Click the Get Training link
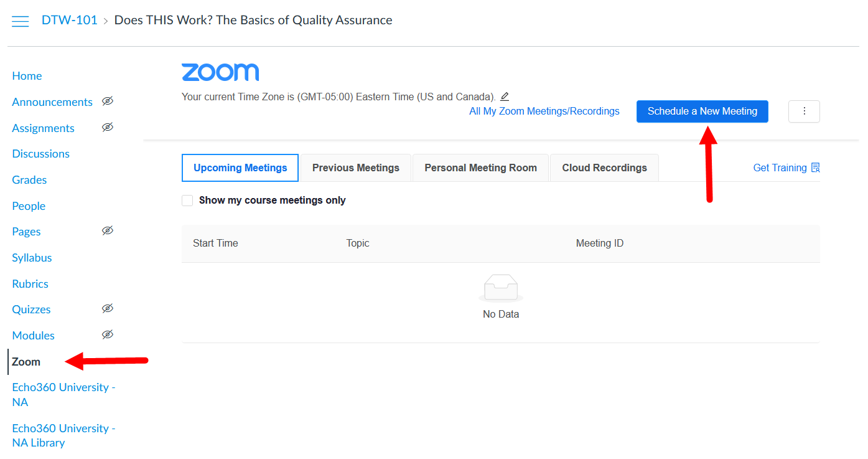This screenshot has height=459, width=868. [x=780, y=168]
